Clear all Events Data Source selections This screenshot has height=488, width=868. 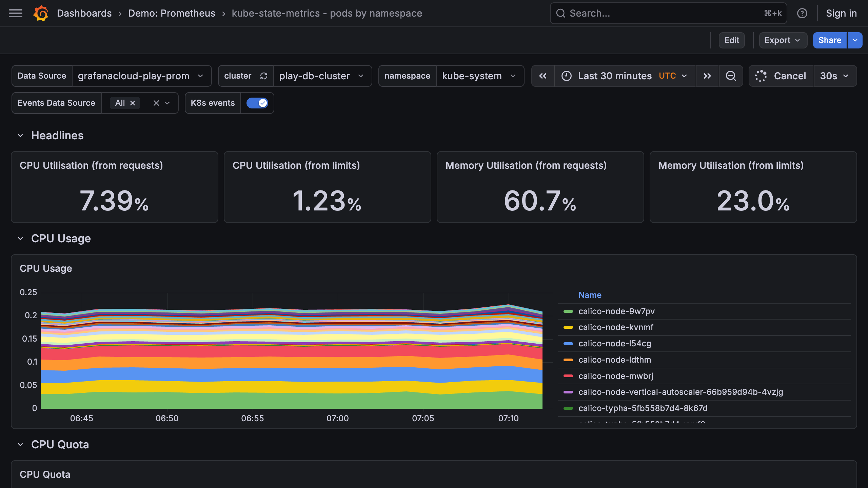click(156, 103)
